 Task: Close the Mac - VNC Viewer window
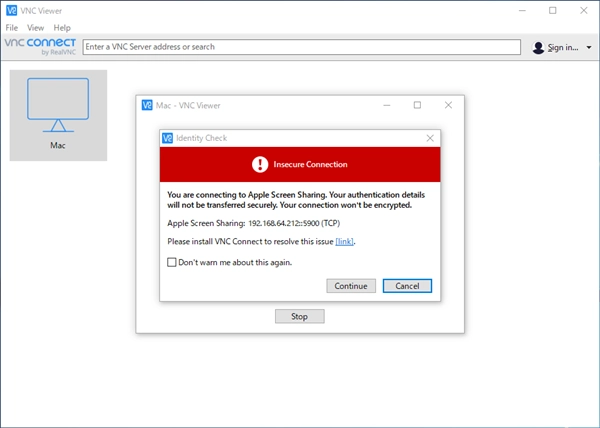[x=448, y=105]
